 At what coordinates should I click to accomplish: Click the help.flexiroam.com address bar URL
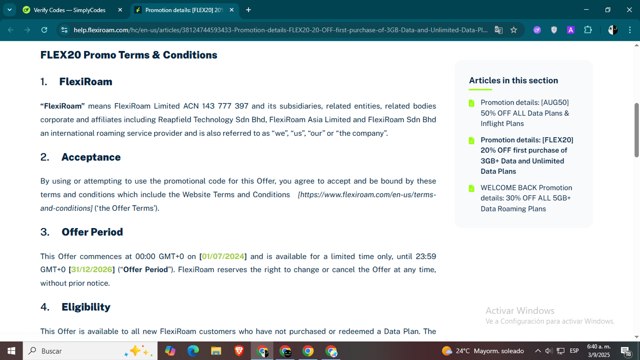tap(280, 30)
